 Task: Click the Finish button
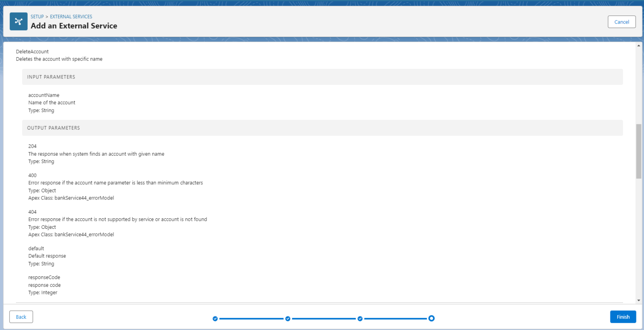click(x=623, y=317)
